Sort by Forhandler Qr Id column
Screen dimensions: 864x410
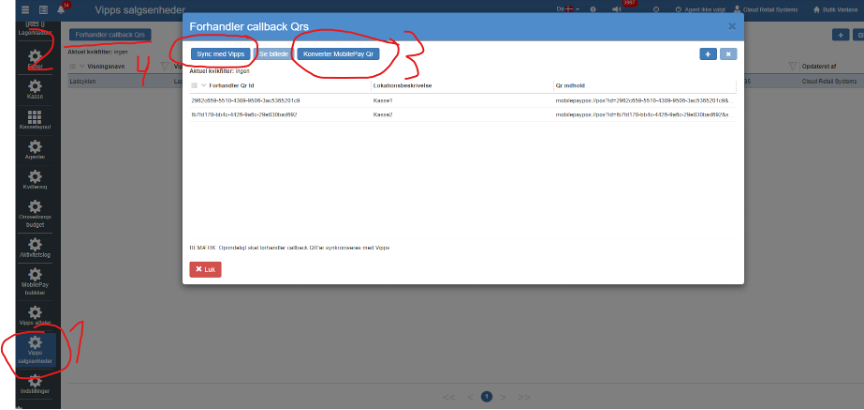click(x=231, y=85)
